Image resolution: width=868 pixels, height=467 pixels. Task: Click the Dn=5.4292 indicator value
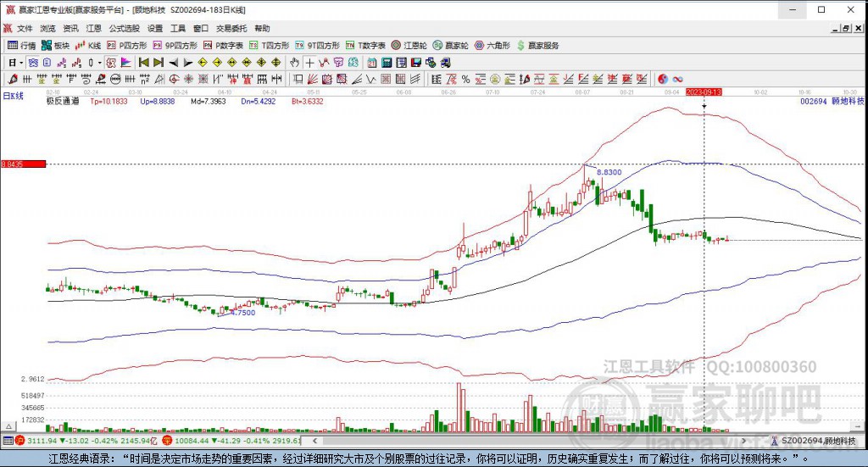coord(259,101)
